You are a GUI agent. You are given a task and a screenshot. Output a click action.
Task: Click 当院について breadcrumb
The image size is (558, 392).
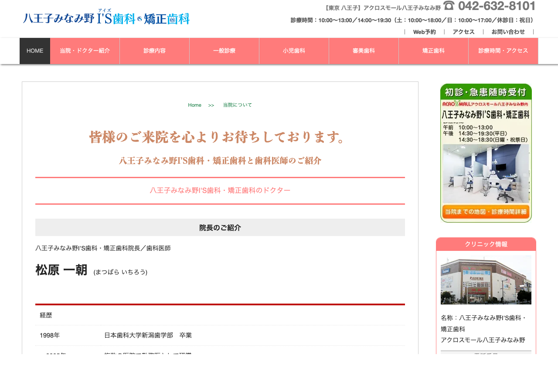[x=238, y=105]
